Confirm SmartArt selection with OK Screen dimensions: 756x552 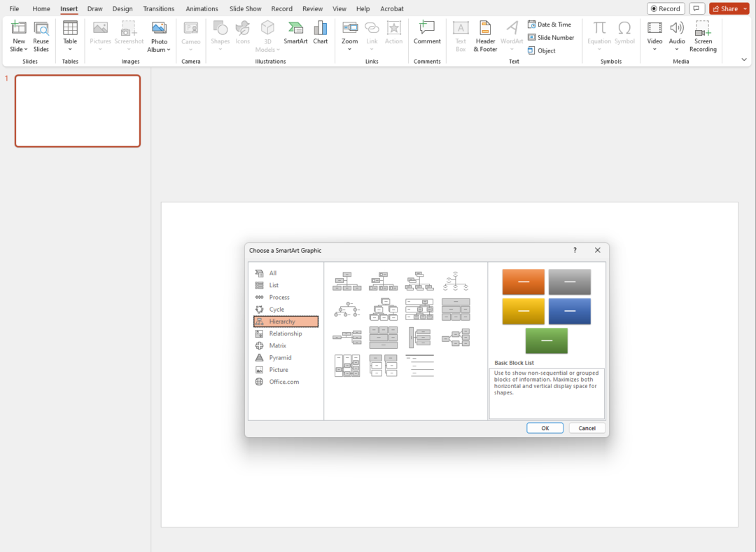pos(545,427)
